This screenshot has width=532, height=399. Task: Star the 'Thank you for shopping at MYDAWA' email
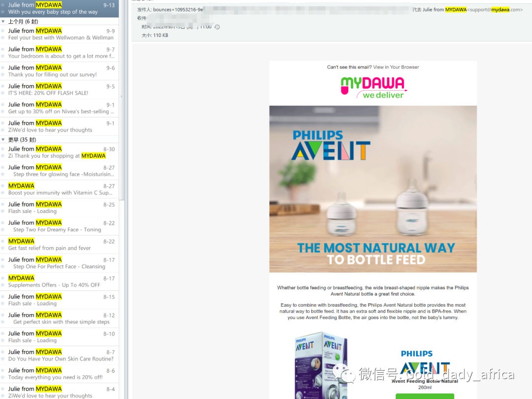coord(3,156)
